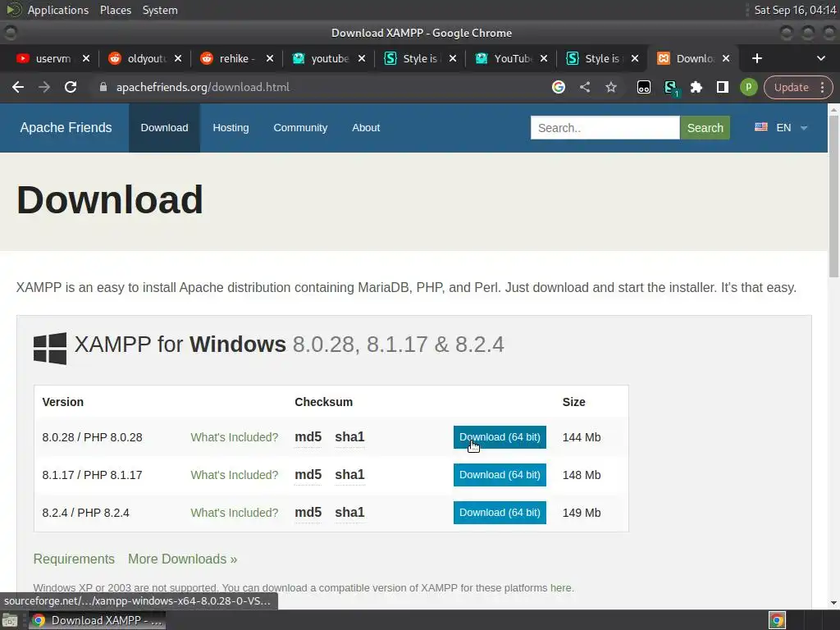Click the Windows logo icon
The image size is (840, 630).
tap(50, 348)
